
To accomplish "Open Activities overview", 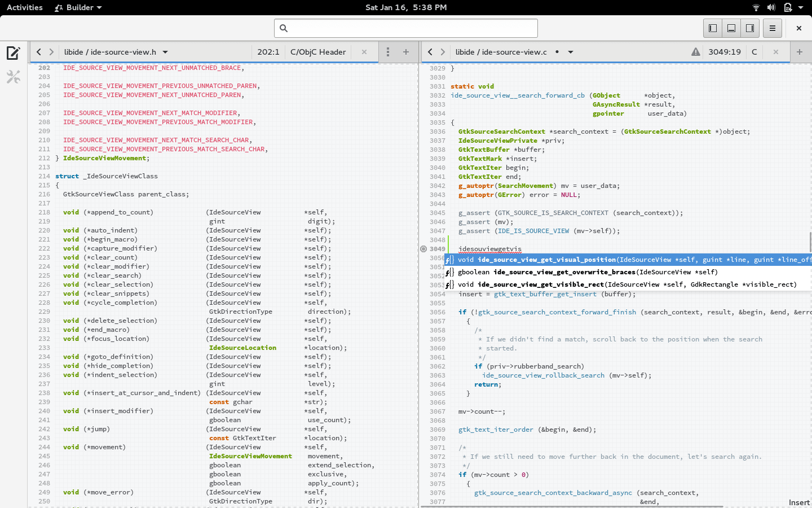I will (25, 7).
